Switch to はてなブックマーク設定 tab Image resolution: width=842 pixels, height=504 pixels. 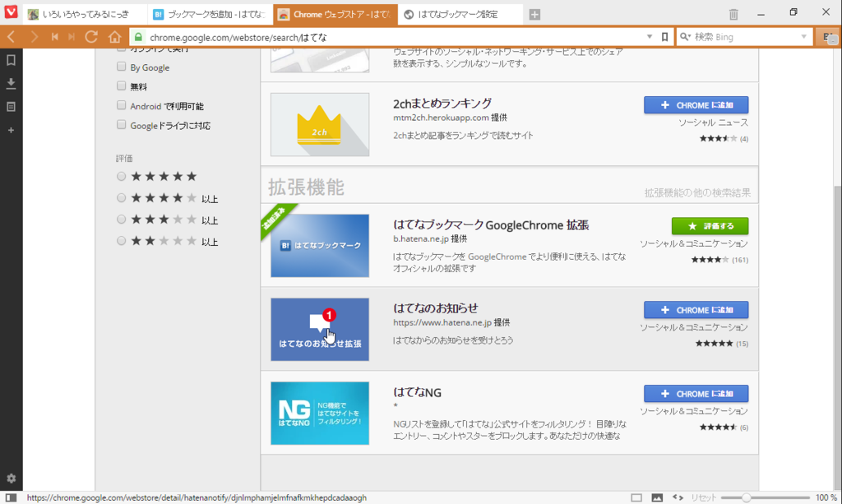[460, 15]
